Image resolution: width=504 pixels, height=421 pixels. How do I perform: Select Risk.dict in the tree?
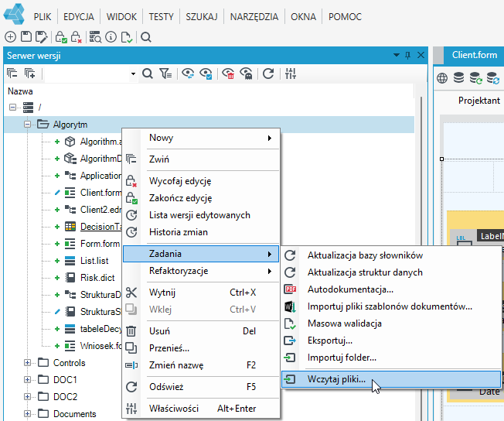tap(97, 278)
